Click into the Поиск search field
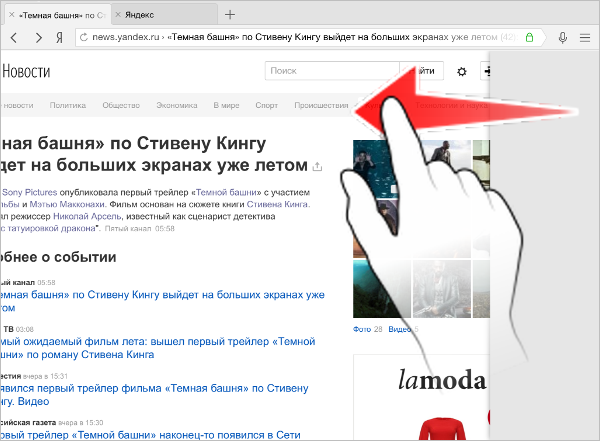This screenshot has height=441, width=600. pos(332,71)
